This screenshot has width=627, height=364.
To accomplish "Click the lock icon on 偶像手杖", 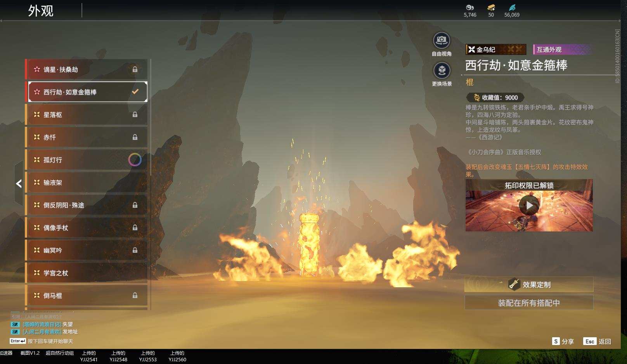I will point(135,228).
